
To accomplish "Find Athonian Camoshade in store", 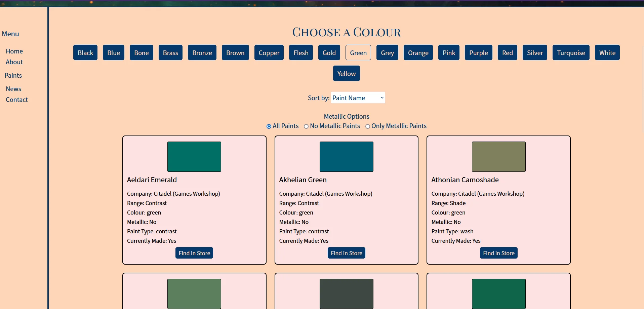I will (499, 253).
